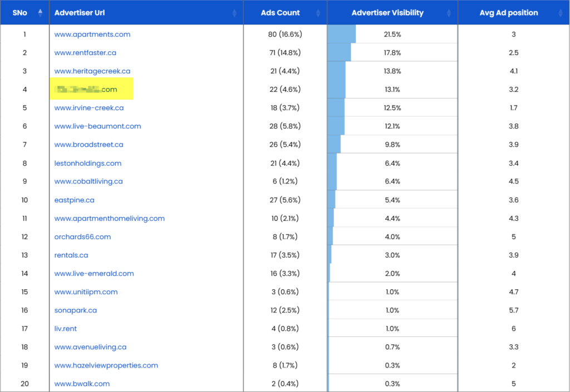Select row number 20
This screenshot has width=570, height=392.
(24, 384)
